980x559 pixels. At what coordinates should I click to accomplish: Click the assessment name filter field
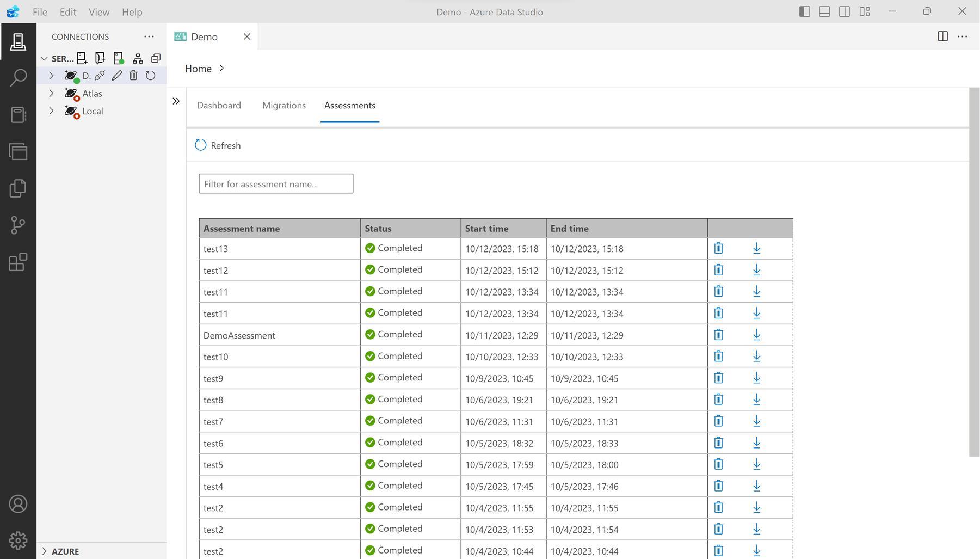276,184
